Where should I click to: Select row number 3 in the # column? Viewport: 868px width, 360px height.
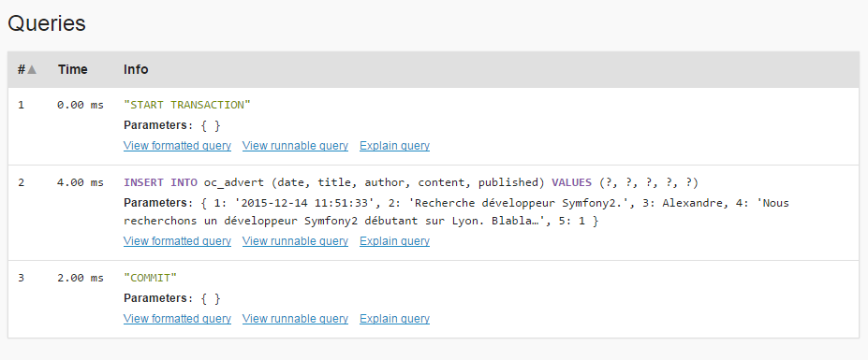click(x=21, y=278)
